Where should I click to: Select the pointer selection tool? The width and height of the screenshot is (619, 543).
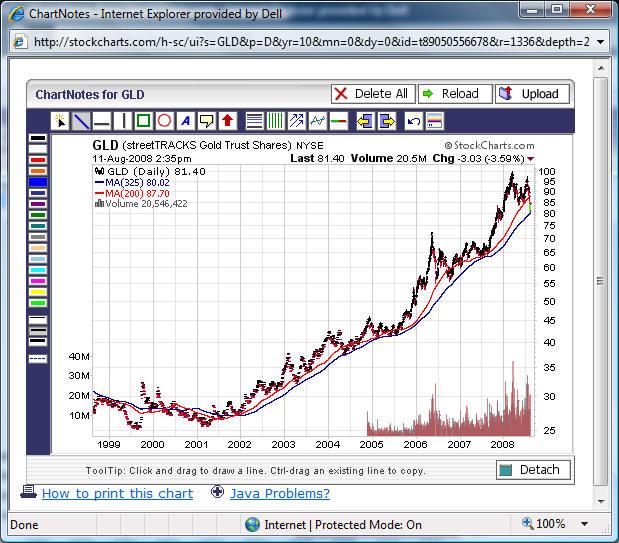click(x=60, y=121)
